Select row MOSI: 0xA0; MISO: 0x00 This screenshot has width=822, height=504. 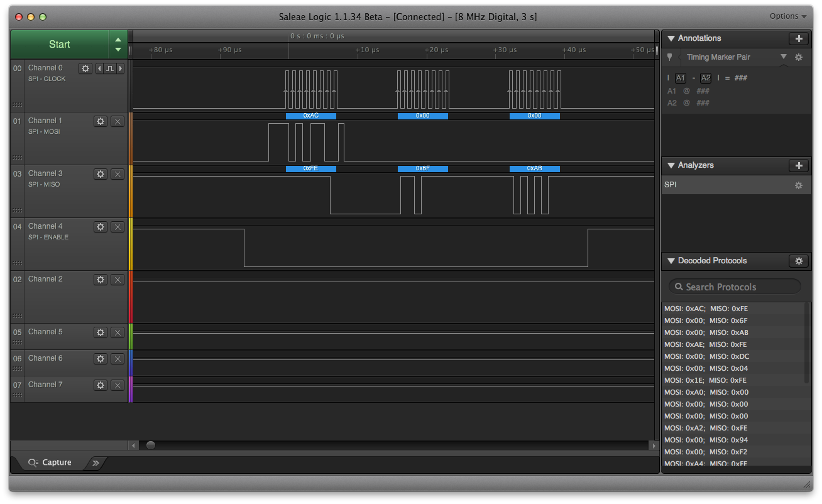pyautogui.click(x=733, y=392)
